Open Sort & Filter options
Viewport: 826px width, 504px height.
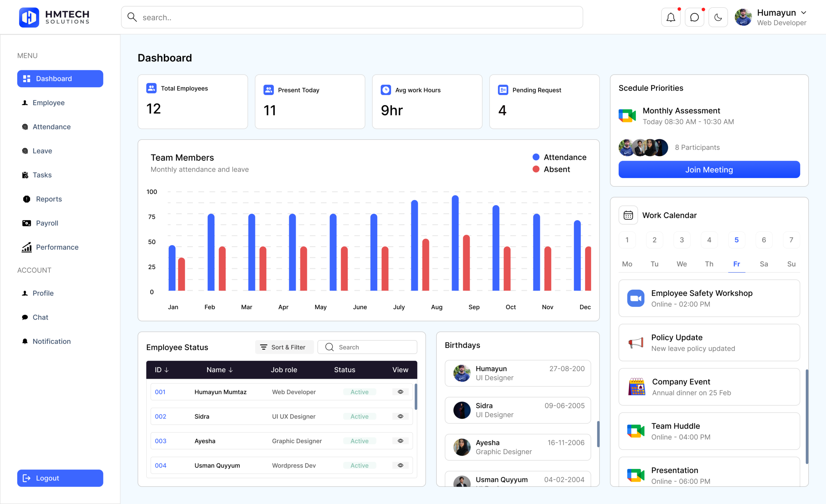284,347
